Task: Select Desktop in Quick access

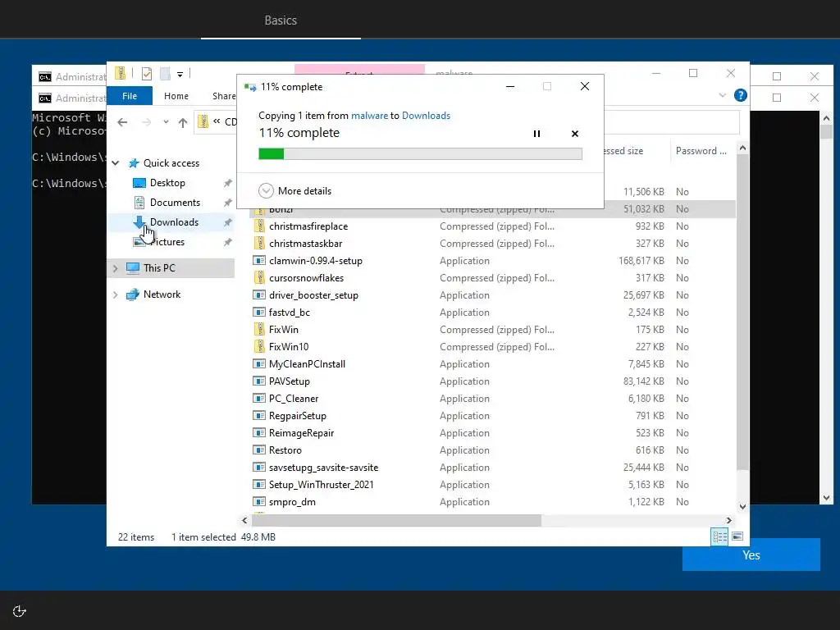Action: coord(167,183)
